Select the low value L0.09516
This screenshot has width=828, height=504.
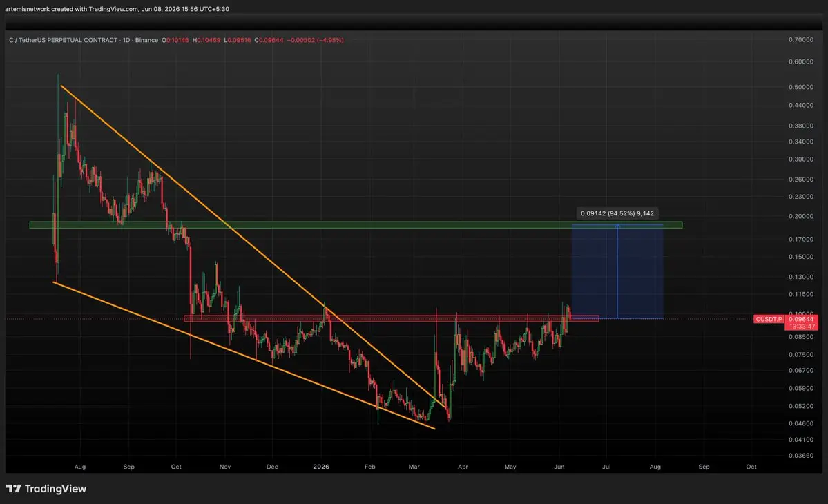tap(237, 40)
